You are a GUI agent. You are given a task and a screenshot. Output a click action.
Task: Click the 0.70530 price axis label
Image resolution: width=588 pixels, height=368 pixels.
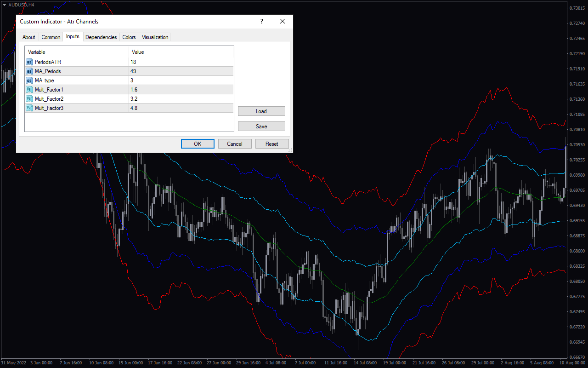[577, 145]
